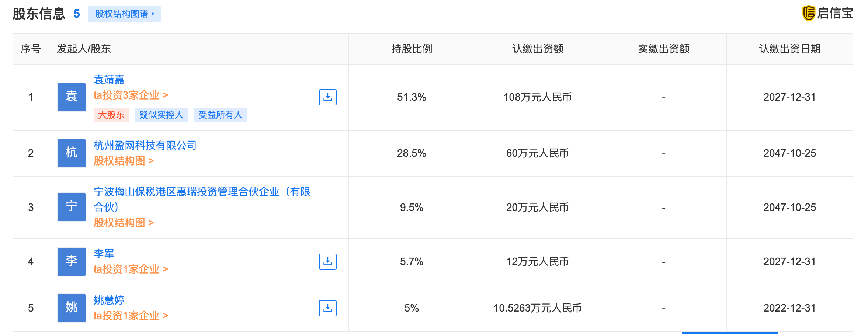Open shareholder link 袁靖嘉
The image size is (868, 334).
click(108, 80)
